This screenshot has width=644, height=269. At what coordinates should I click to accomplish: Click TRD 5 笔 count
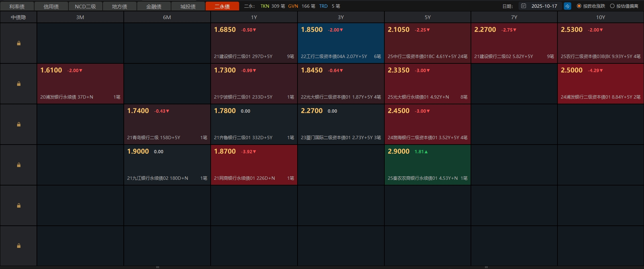point(329,6)
